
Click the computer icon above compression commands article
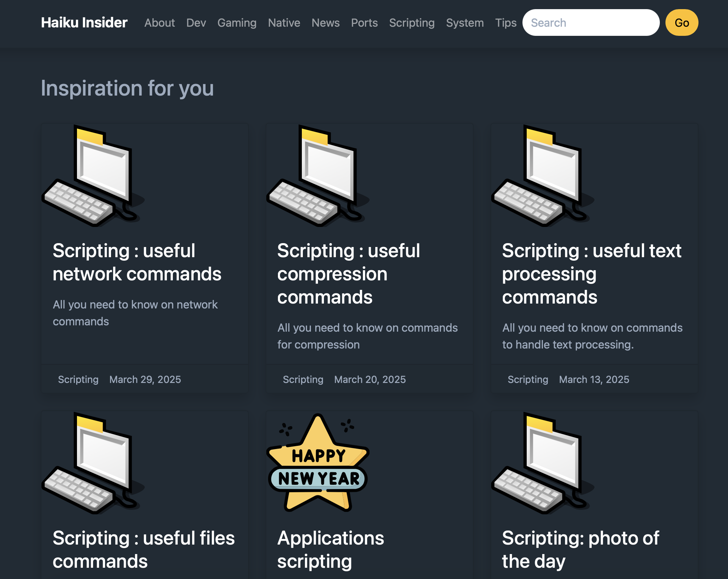click(318, 175)
